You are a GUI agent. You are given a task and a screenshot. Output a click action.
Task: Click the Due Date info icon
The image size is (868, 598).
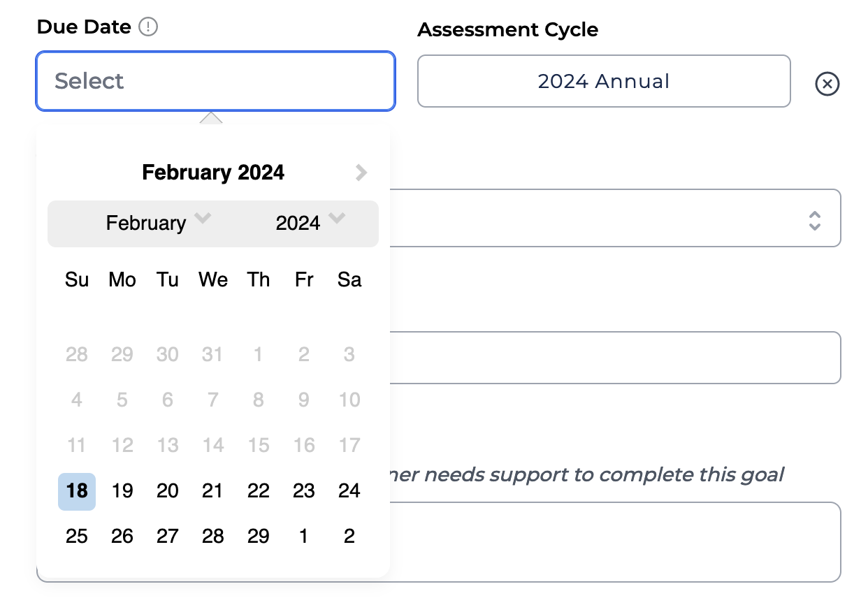pyautogui.click(x=148, y=27)
